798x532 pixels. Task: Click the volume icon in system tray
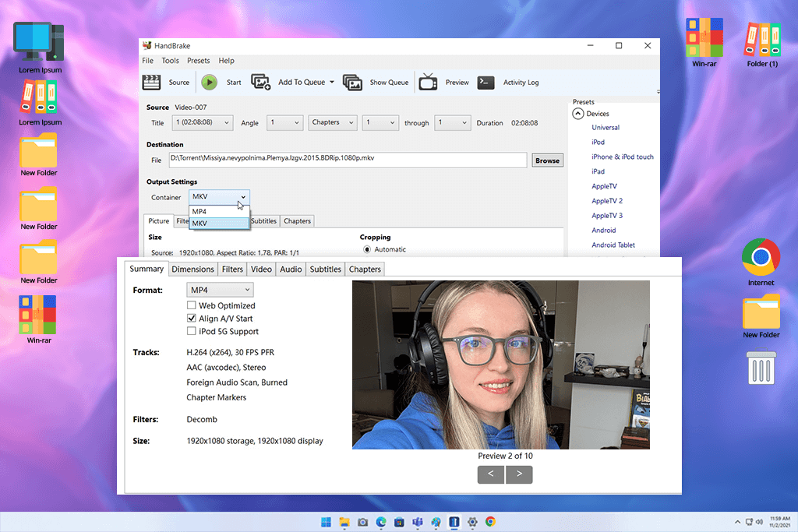tap(759, 522)
